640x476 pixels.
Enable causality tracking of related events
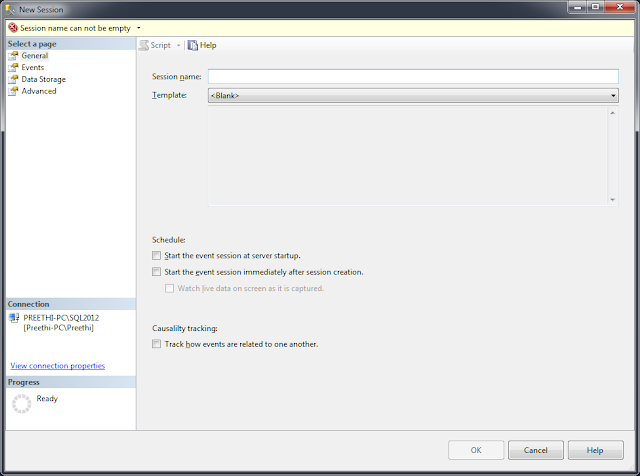(156, 344)
